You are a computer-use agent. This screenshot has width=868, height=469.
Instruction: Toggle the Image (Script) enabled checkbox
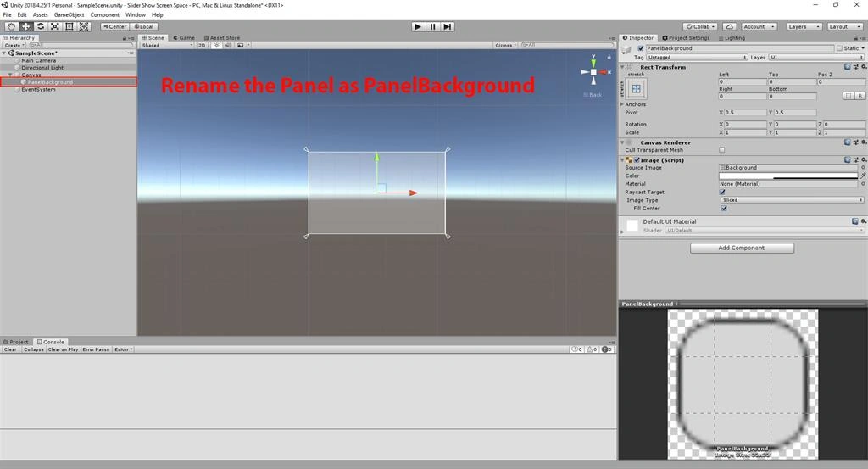click(637, 160)
